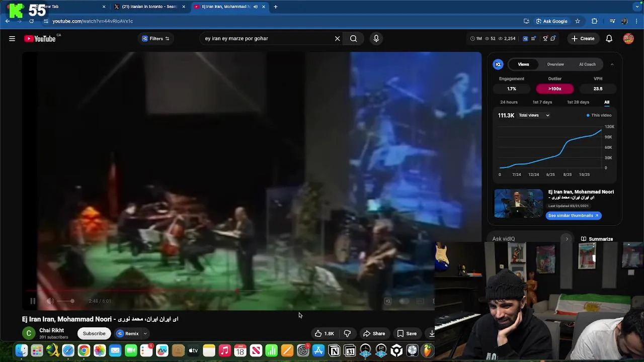Click the vidIQ Remix button

point(128,333)
